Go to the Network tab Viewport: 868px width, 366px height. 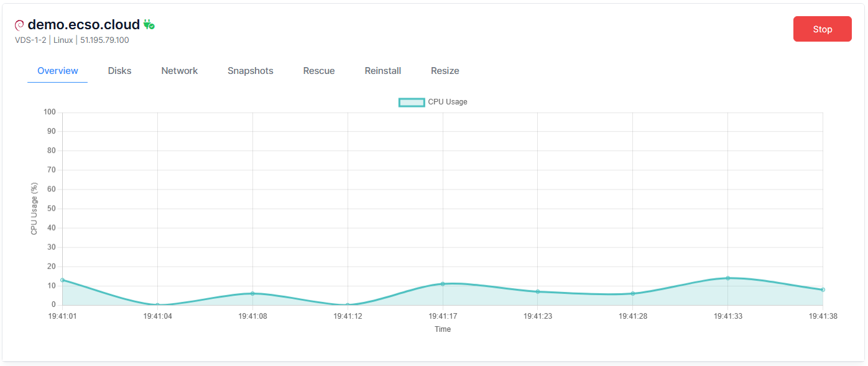click(x=179, y=71)
